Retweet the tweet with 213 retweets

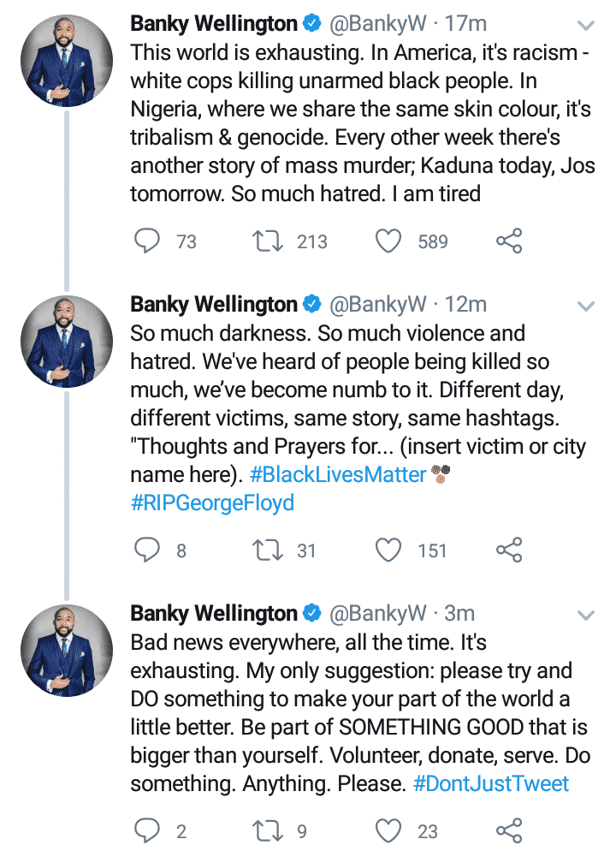[268, 241]
